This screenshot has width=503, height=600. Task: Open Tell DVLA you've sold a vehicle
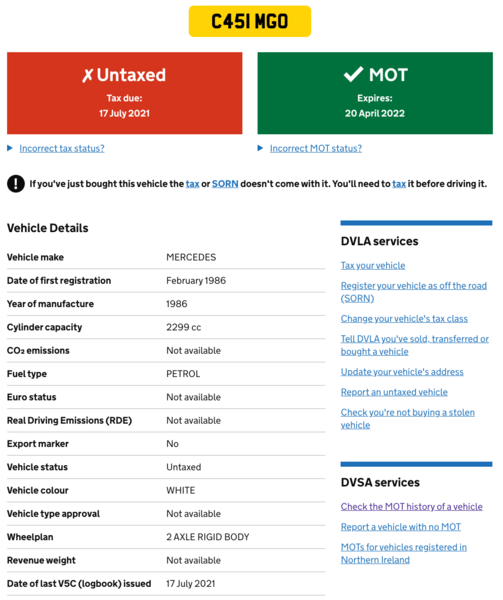coord(415,345)
